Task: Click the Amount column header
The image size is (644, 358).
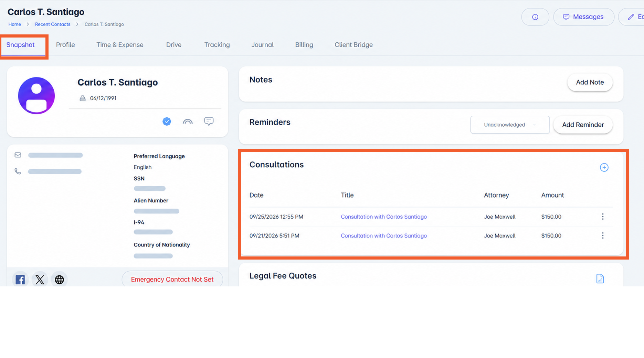Action: (x=552, y=195)
